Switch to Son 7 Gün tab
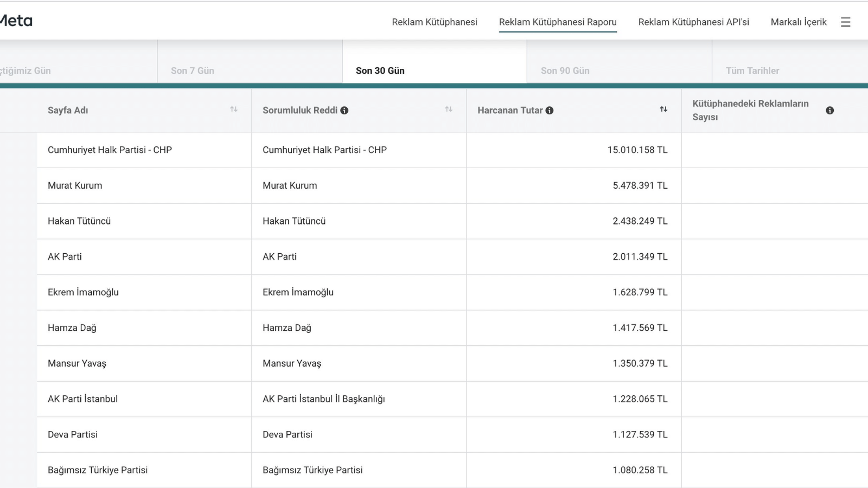The image size is (868, 488). 250,61
